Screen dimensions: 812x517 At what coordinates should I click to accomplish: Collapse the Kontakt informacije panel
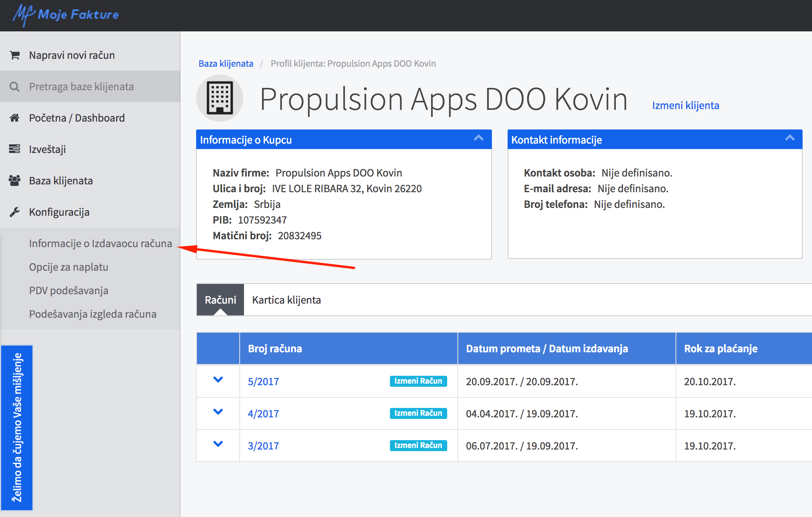click(x=790, y=138)
